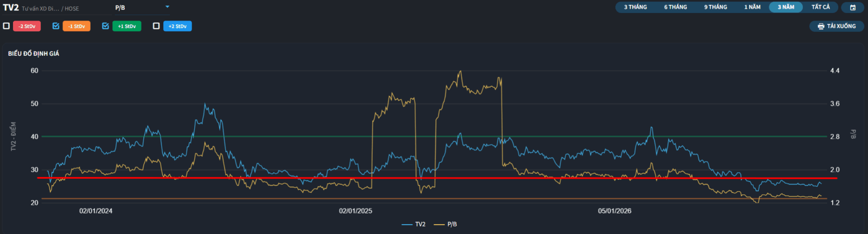Click the green +1 StDv label
The image size is (868, 234).
coord(127,26)
